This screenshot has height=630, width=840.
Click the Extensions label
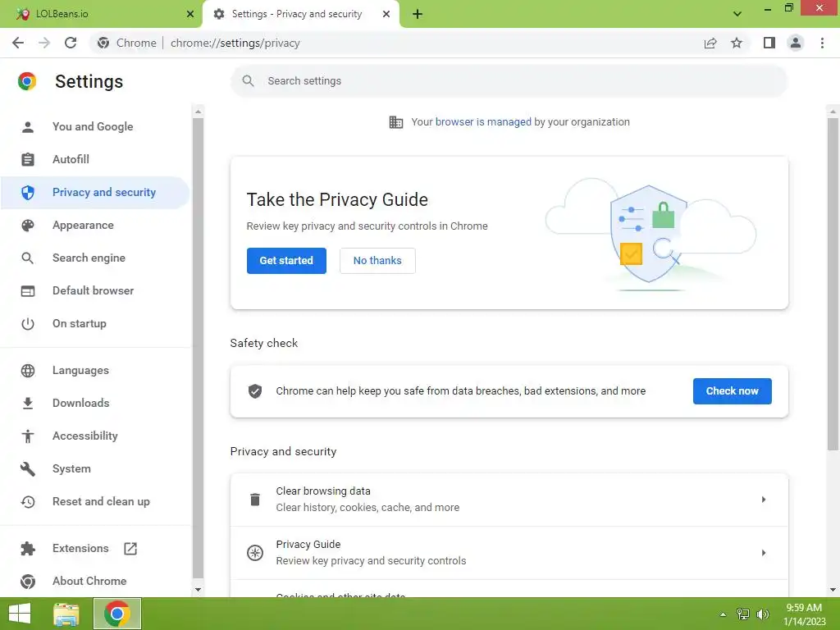click(x=80, y=548)
